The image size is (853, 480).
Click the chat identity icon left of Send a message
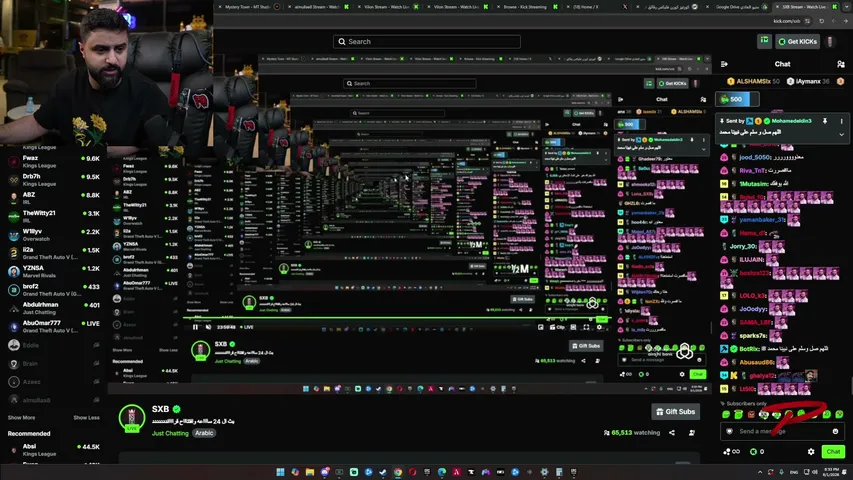(730, 432)
